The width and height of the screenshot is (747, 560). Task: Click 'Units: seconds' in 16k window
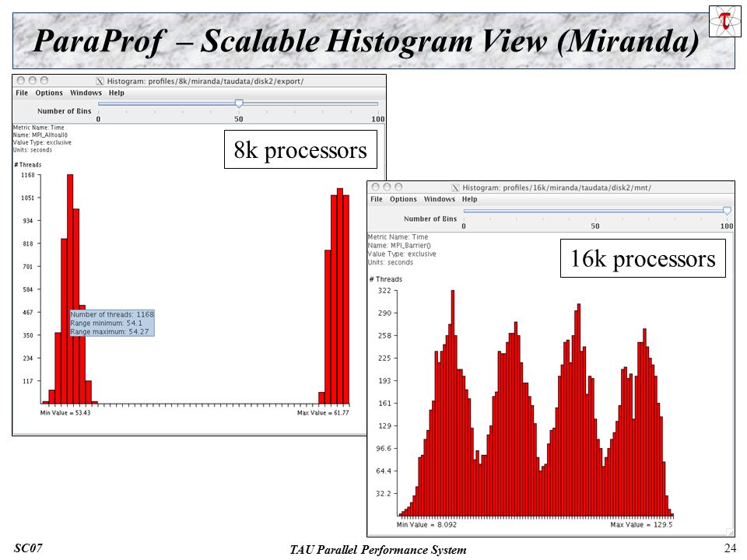coord(391,262)
